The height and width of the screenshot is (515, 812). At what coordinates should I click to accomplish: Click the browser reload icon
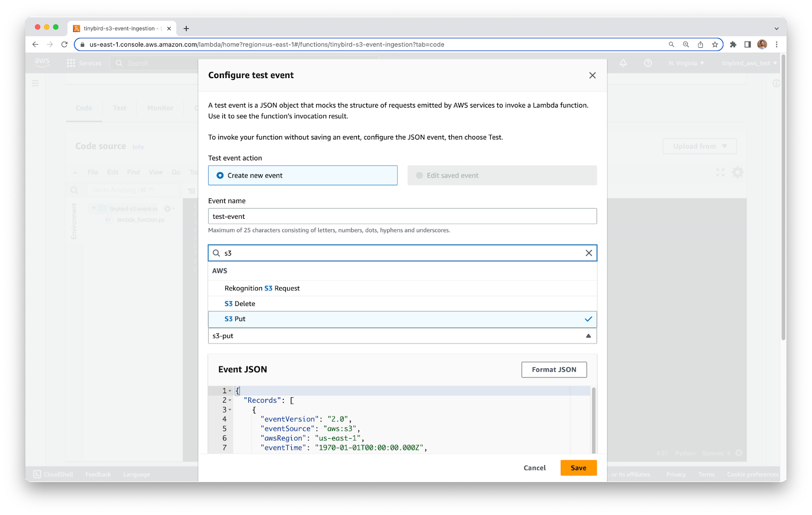64,45
